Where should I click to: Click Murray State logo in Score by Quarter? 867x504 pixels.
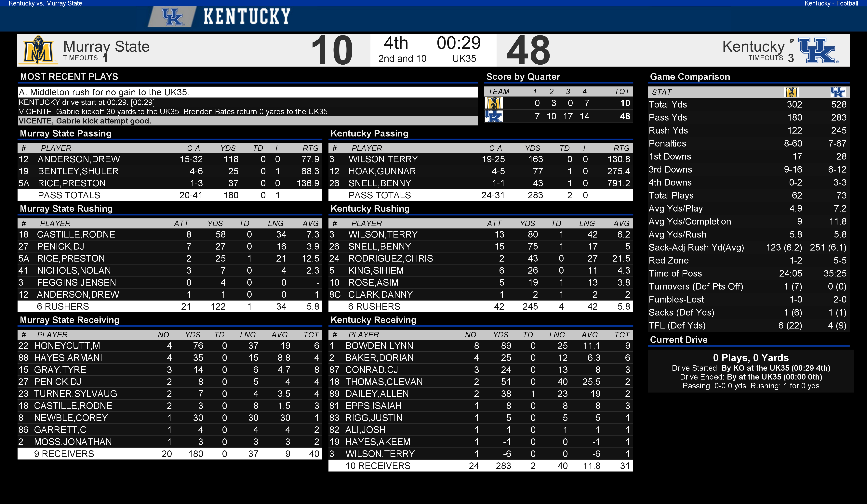[x=494, y=103]
